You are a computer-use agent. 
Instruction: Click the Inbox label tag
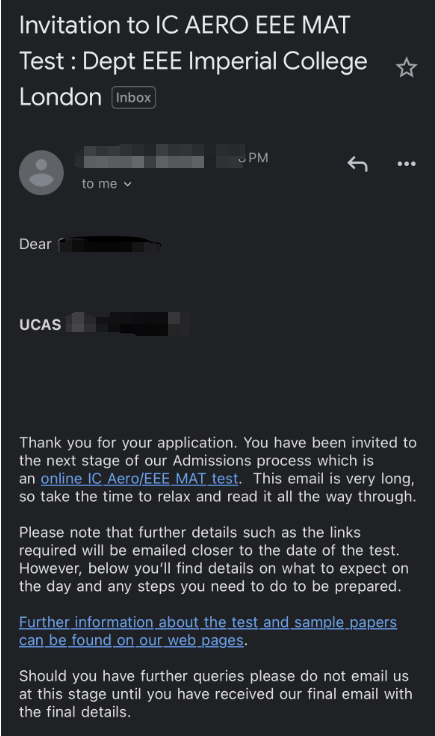coord(133,98)
